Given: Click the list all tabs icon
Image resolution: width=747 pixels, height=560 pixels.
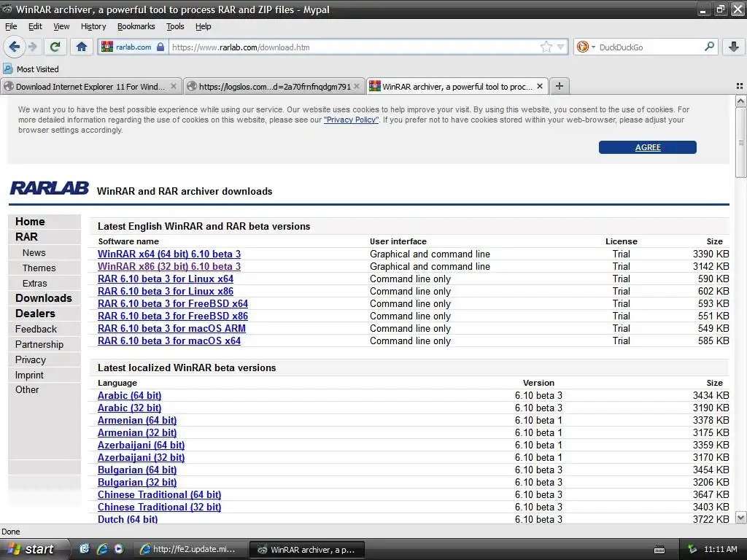Looking at the screenshot, I should (740, 86).
